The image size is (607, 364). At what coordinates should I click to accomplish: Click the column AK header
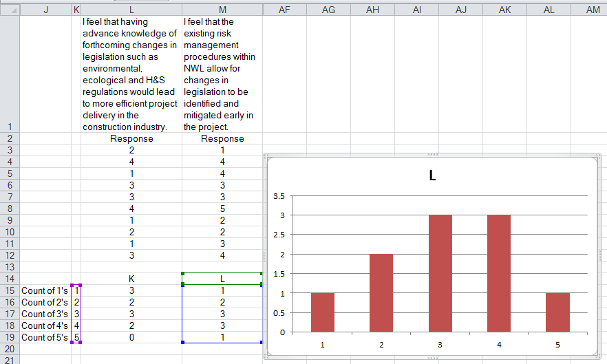point(504,9)
